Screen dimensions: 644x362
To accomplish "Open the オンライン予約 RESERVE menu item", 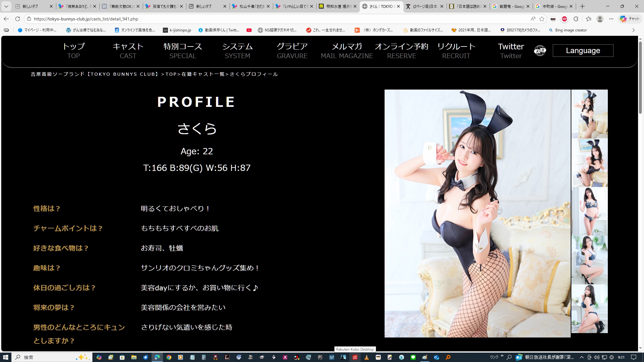I will pyautogui.click(x=401, y=51).
